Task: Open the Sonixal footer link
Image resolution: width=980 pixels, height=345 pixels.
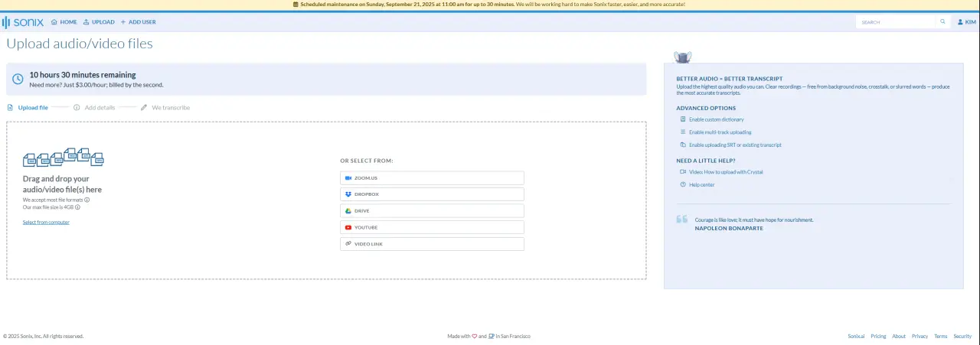Action: 856,337
